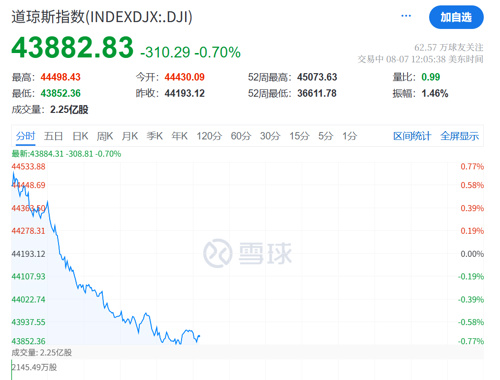Select the 分时 chart tab
Screen dimensions: 500x380
point(25,136)
